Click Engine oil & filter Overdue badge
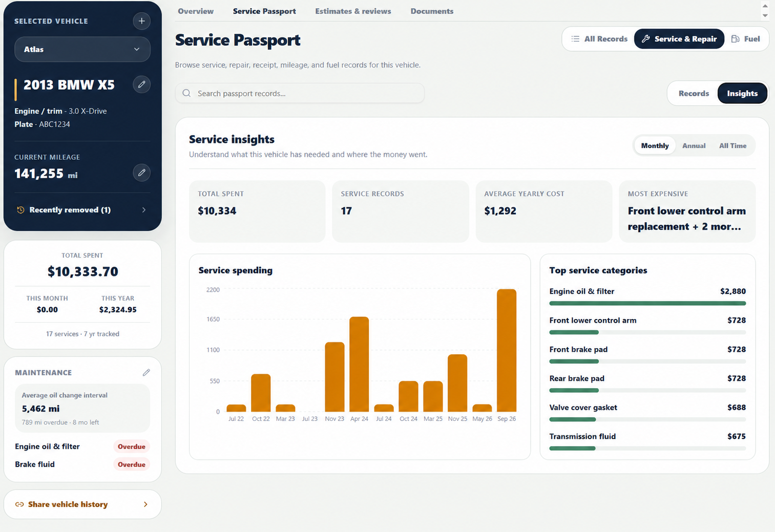The image size is (775, 532). click(x=132, y=446)
